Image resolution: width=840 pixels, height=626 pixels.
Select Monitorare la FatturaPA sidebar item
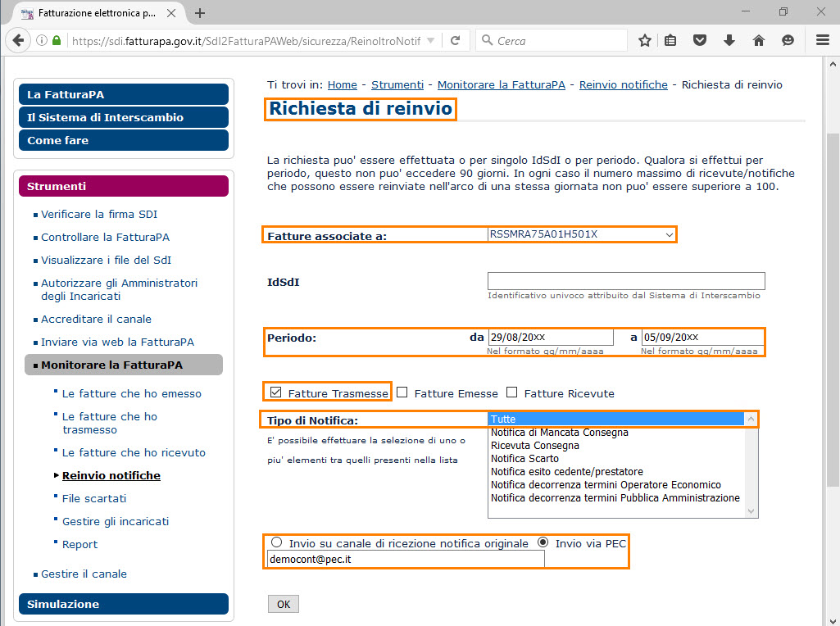(x=124, y=365)
